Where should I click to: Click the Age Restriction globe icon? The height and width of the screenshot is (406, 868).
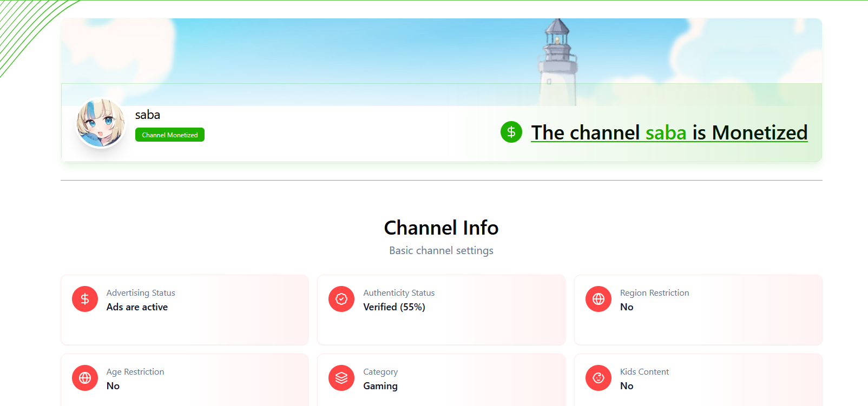(85, 378)
